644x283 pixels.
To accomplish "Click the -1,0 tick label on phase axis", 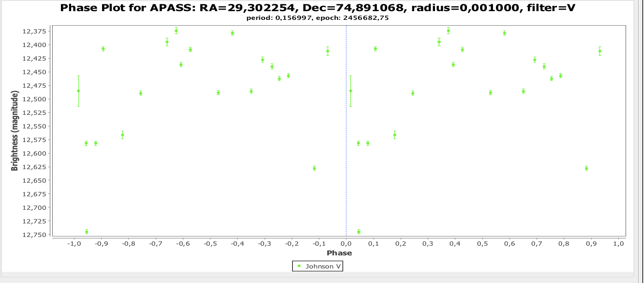I will click(74, 244).
